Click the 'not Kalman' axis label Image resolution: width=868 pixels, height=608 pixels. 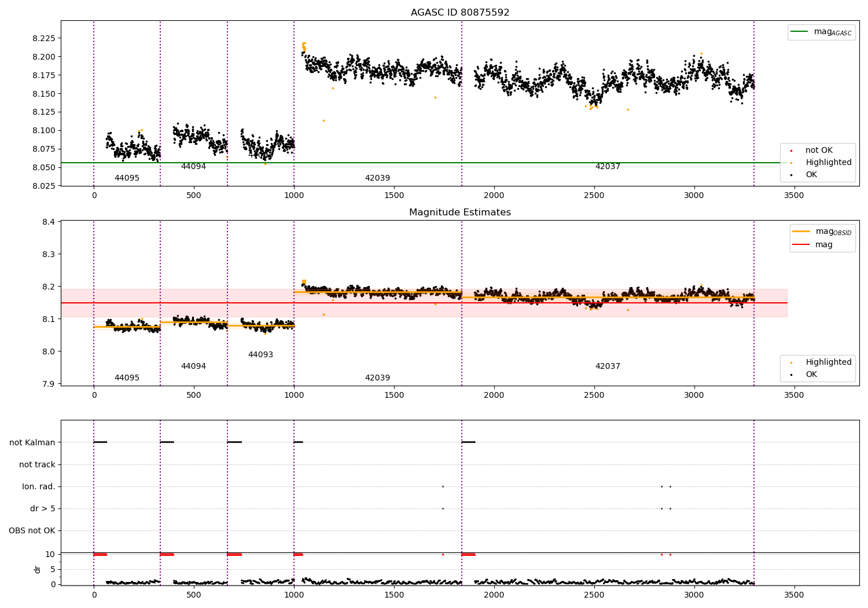pyautogui.click(x=32, y=443)
